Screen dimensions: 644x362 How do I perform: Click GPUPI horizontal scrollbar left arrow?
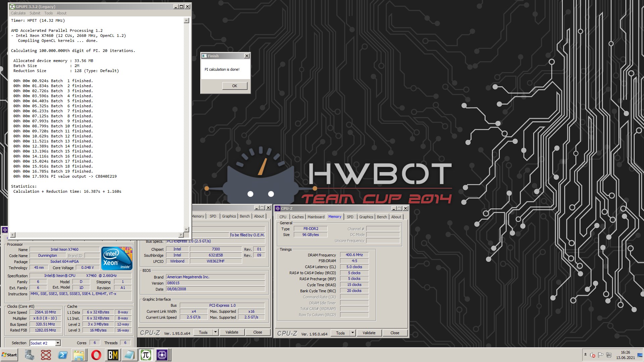pyautogui.click(x=13, y=235)
